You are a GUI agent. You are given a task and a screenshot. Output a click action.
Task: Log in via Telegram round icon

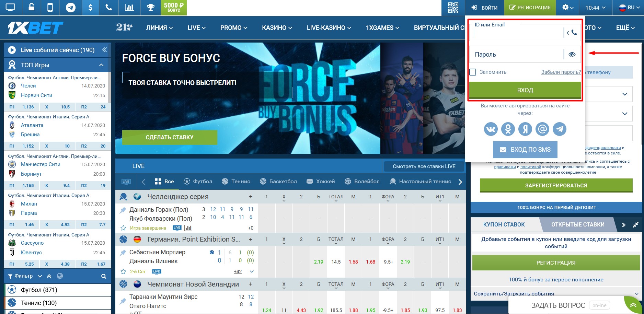click(560, 129)
